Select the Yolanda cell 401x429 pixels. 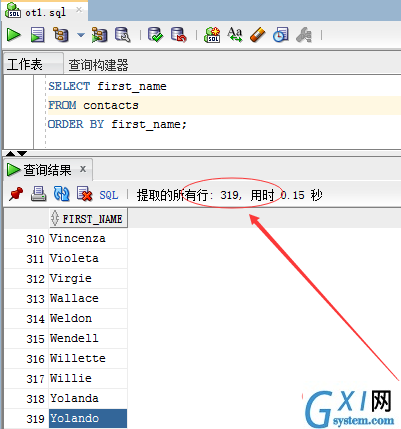(x=88, y=399)
